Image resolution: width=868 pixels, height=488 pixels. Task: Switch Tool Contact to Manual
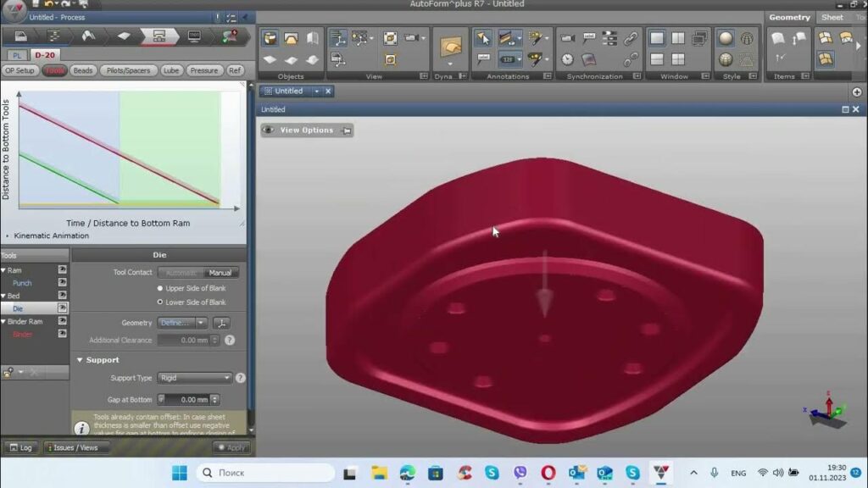click(220, 273)
